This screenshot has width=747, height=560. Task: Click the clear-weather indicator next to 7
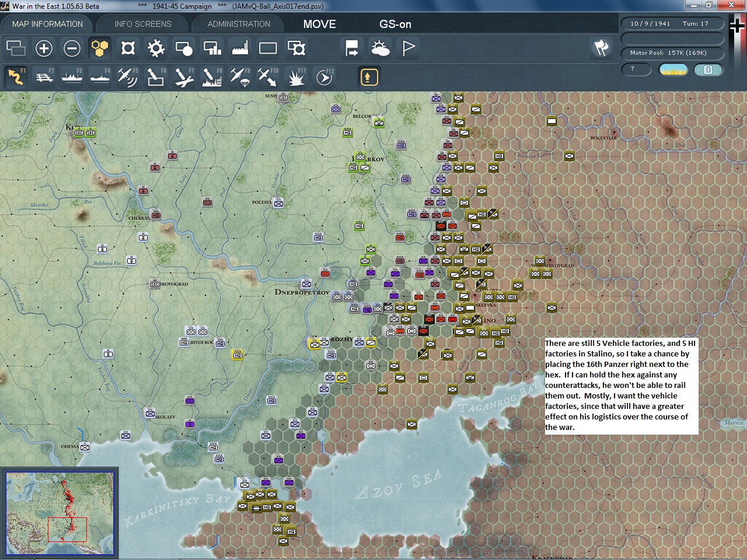click(673, 69)
